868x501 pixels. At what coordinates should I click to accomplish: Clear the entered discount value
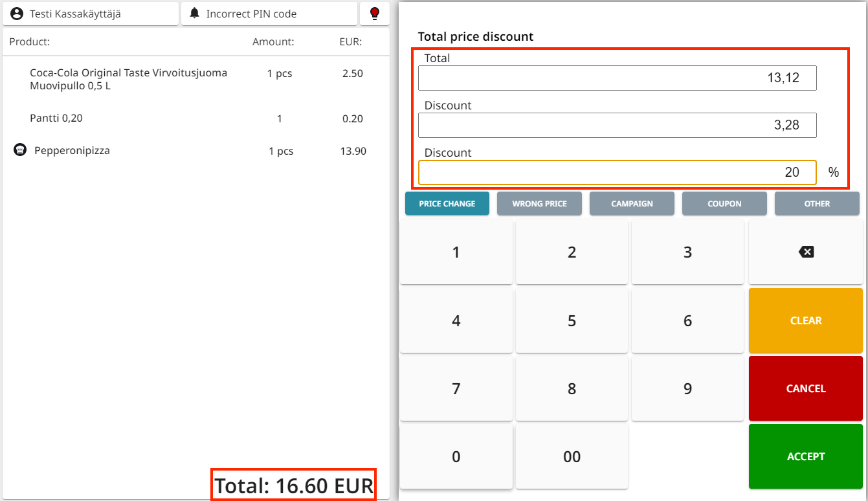[x=806, y=320]
